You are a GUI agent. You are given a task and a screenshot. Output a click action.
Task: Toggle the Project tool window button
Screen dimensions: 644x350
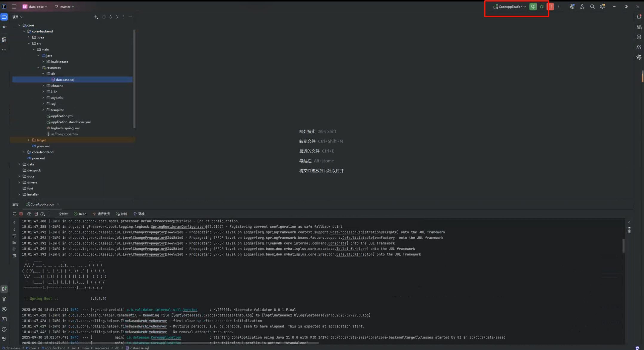(x=4, y=17)
